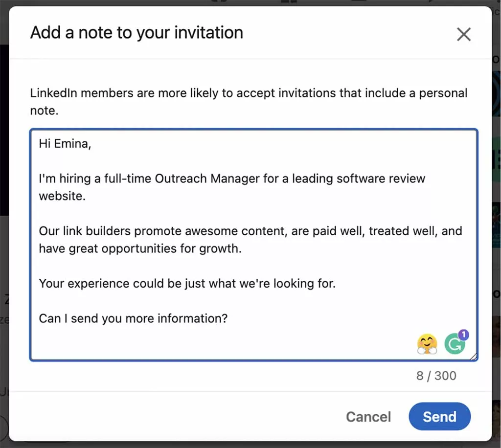Select the smiling emoji sticker in the note box
This screenshot has width=501, height=448.
click(x=427, y=343)
